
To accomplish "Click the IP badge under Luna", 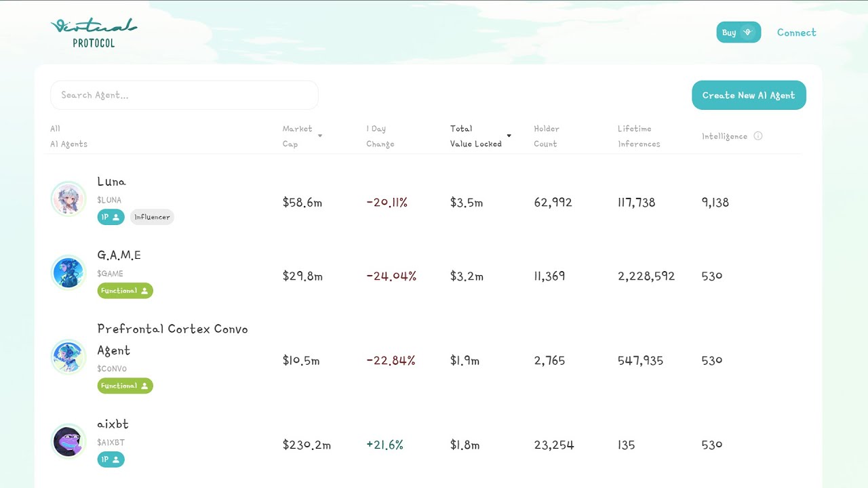I will pos(111,217).
